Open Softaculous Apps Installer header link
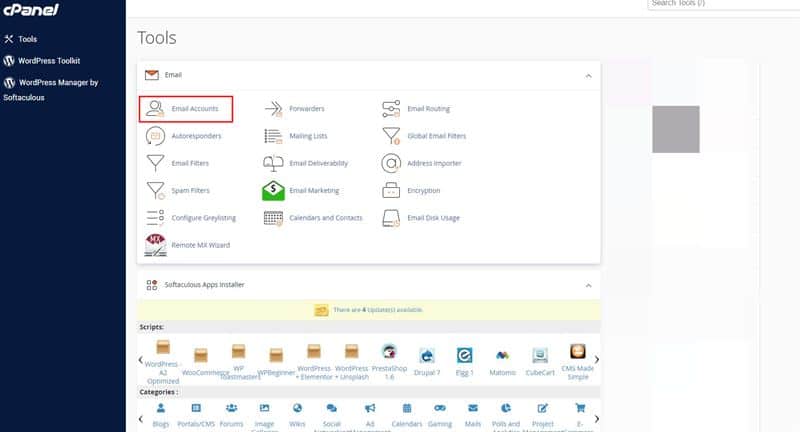The height and width of the screenshot is (432, 800). [204, 285]
